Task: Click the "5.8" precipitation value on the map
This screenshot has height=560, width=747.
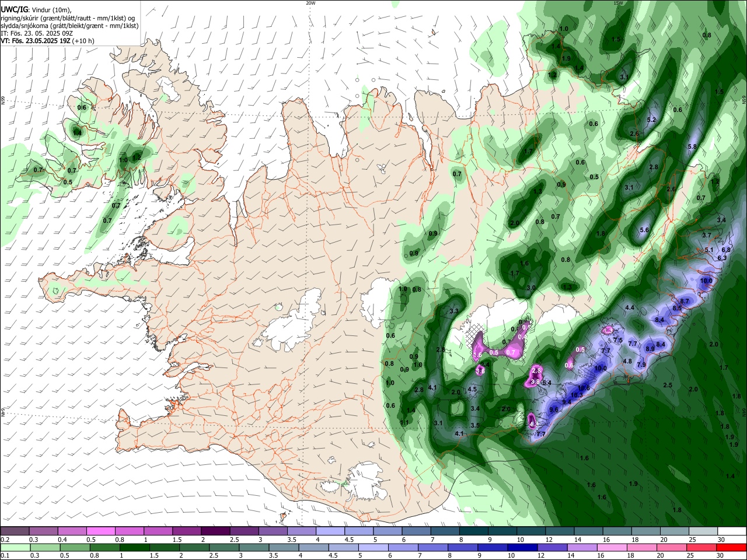Action: pyautogui.click(x=693, y=146)
